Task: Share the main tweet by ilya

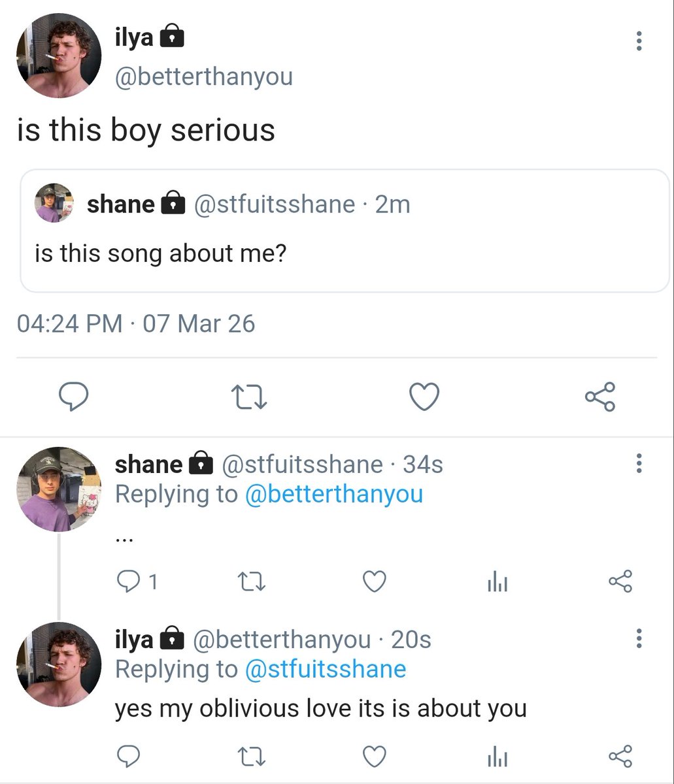Action: (599, 397)
